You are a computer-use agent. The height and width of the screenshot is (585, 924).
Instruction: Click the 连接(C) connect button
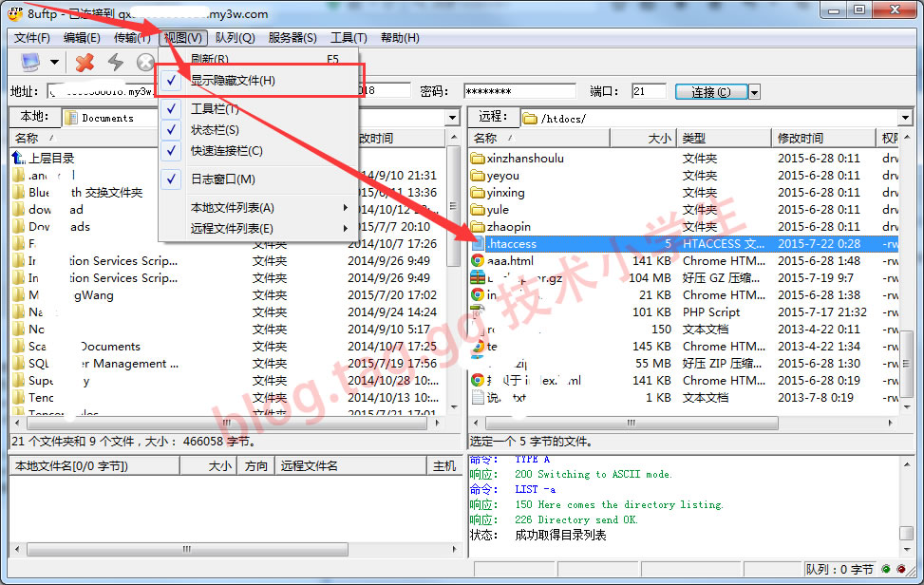point(710,92)
